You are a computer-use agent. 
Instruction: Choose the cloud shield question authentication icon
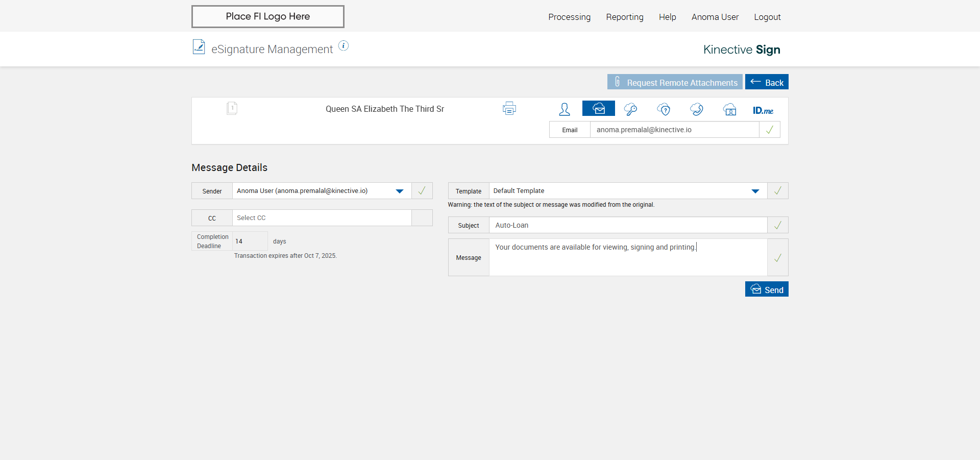(664, 109)
